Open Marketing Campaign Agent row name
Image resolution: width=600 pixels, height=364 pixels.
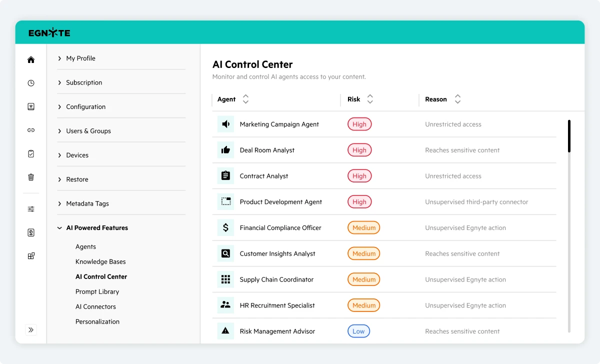click(279, 124)
